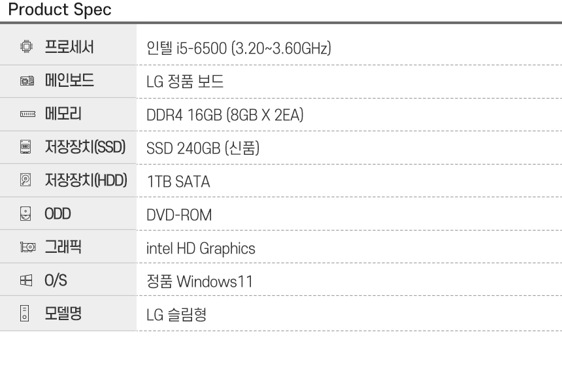Click the intel HD Graphics value
The height and width of the screenshot is (392, 562).
[201, 249]
